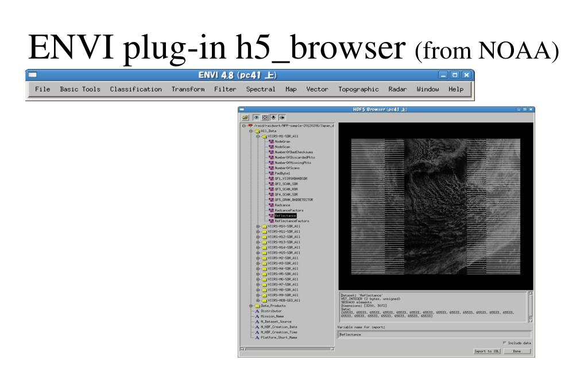Click dataset icon next to Radiance
The height and width of the screenshot is (368, 588).
click(x=272, y=205)
